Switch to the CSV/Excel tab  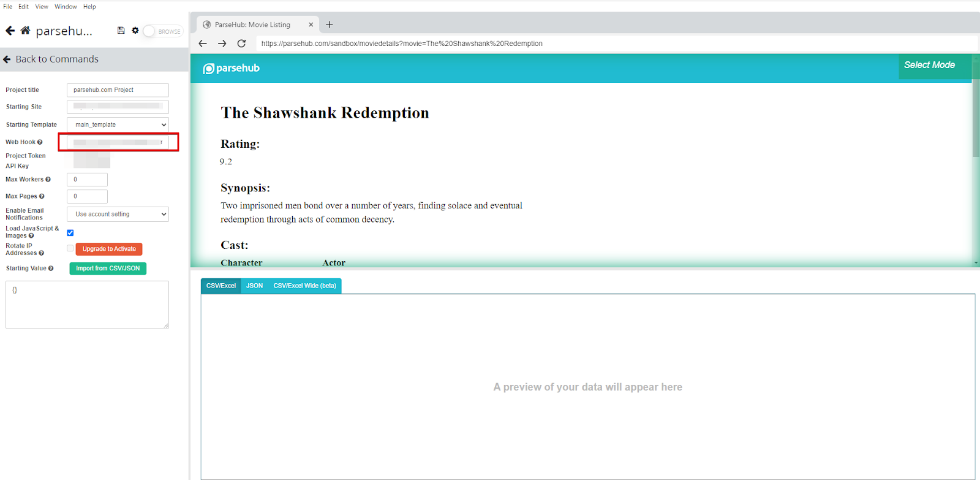click(x=221, y=286)
